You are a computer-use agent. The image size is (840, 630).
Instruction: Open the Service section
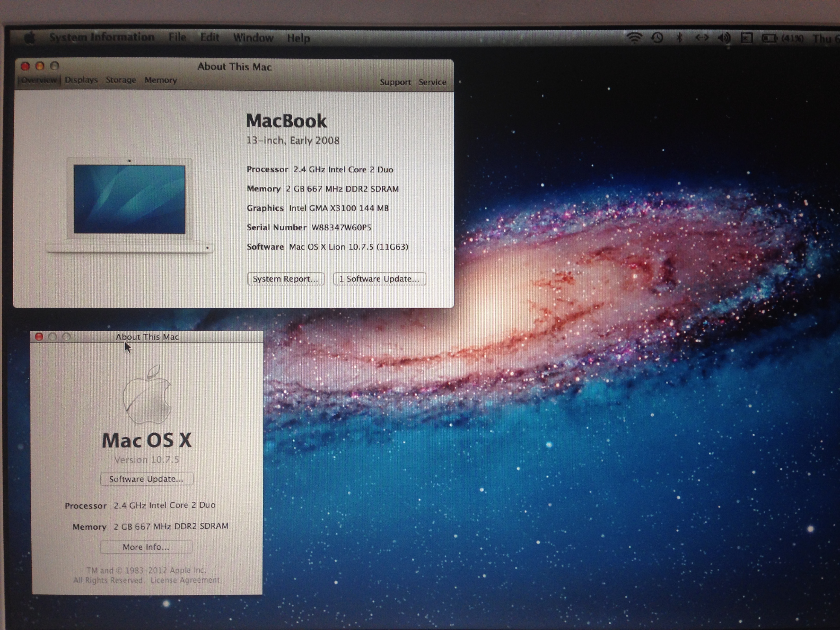(x=432, y=82)
